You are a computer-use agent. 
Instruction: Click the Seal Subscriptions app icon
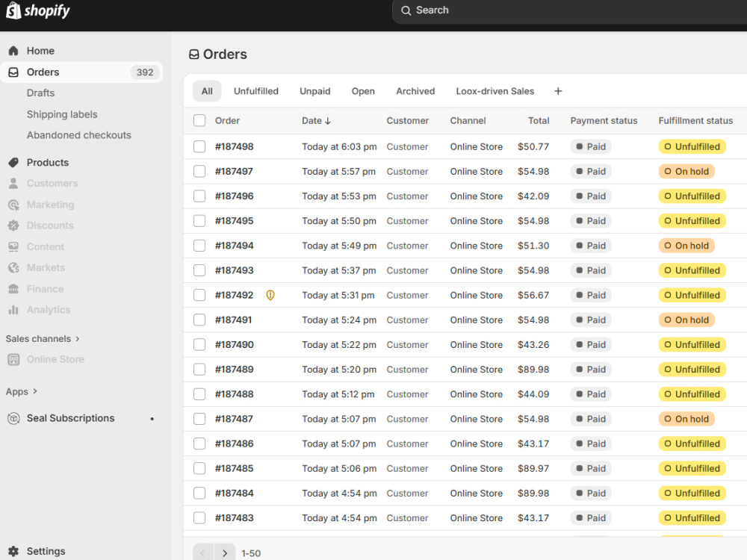click(13, 418)
